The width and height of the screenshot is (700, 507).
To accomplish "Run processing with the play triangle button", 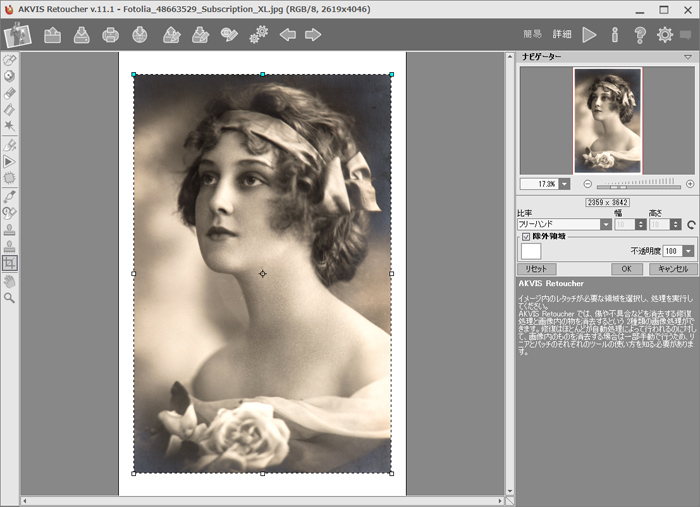I will click(589, 35).
